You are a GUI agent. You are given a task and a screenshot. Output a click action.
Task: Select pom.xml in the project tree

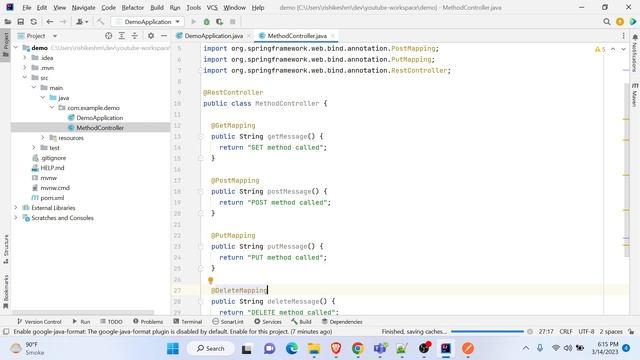[52, 198]
